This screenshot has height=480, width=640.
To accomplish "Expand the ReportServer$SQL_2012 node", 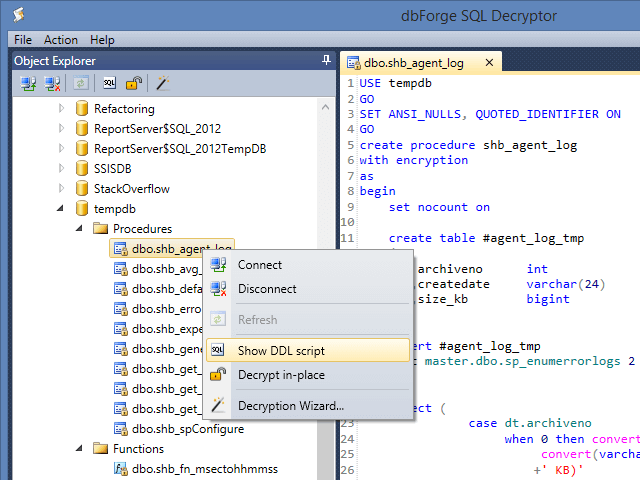I will coord(61,128).
